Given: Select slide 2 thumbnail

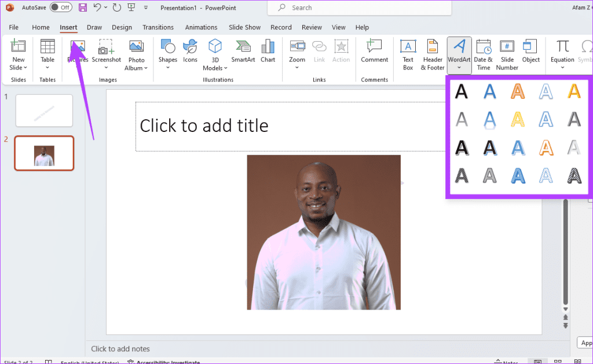Looking at the screenshot, I should pyautogui.click(x=44, y=153).
